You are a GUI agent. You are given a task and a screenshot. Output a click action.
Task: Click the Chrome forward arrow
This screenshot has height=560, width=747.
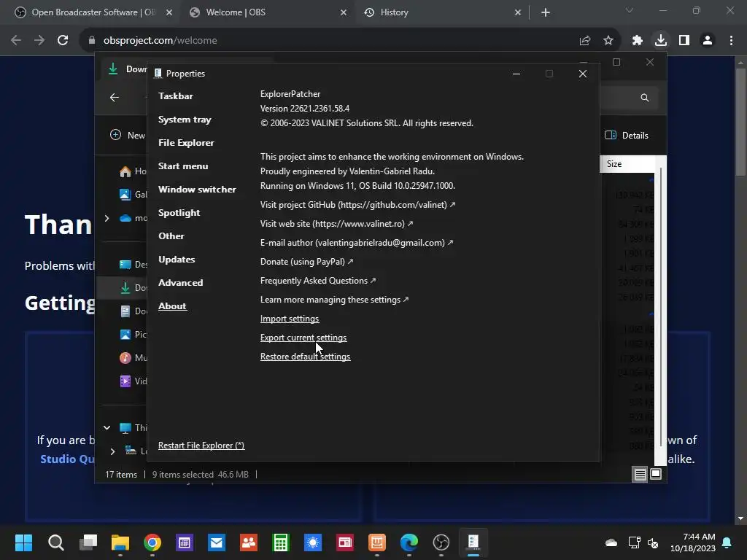click(39, 41)
